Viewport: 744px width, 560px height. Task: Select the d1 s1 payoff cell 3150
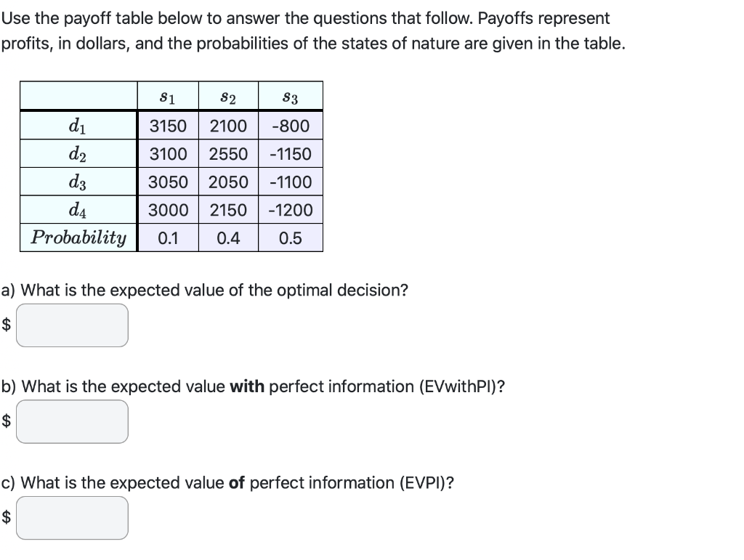tap(168, 126)
